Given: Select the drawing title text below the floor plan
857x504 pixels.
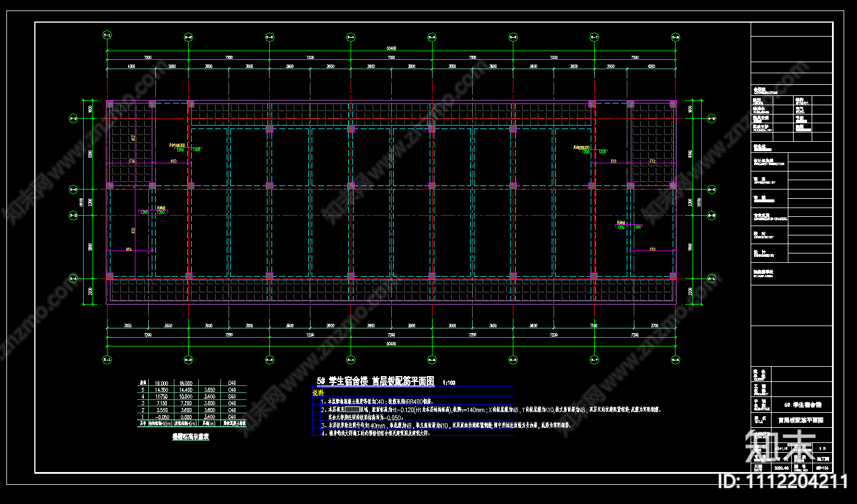Looking at the screenshot, I should coord(376,381).
